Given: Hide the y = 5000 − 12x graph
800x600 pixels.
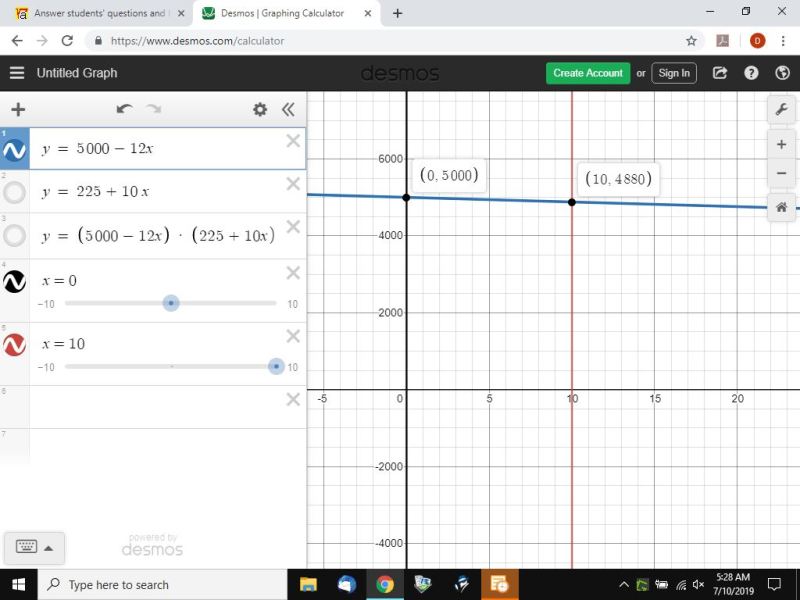Looking at the screenshot, I should (x=15, y=150).
